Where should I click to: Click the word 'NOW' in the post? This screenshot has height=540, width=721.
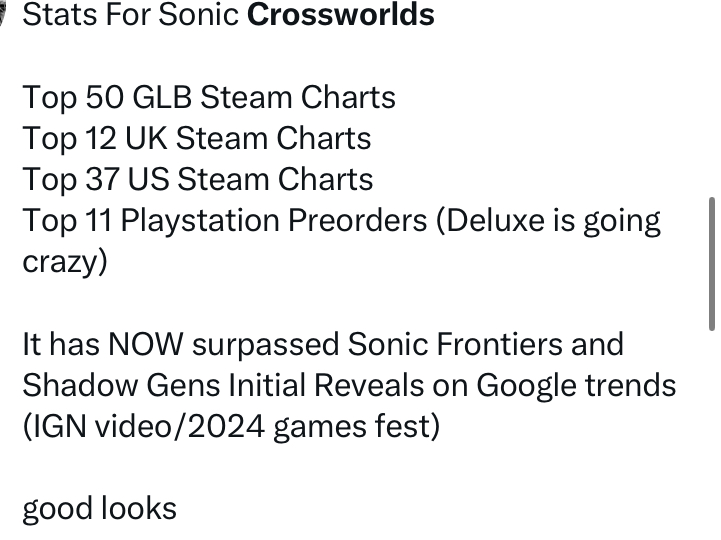(146, 344)
